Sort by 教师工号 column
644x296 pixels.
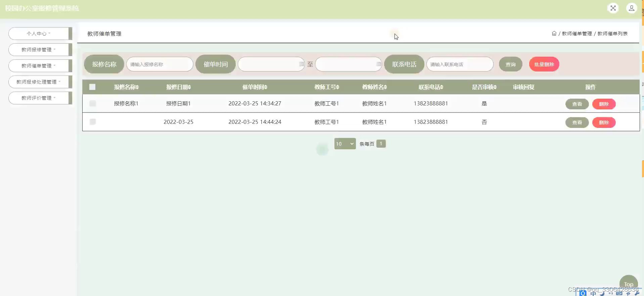327,87
